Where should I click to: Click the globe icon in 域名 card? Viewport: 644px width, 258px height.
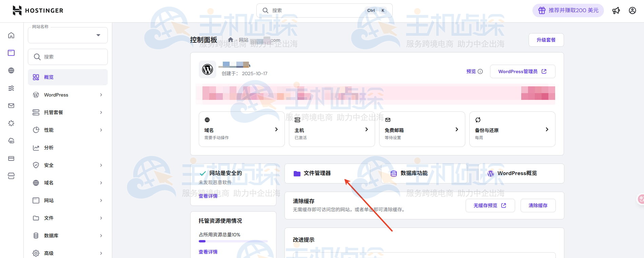click(x=207, y=120)
